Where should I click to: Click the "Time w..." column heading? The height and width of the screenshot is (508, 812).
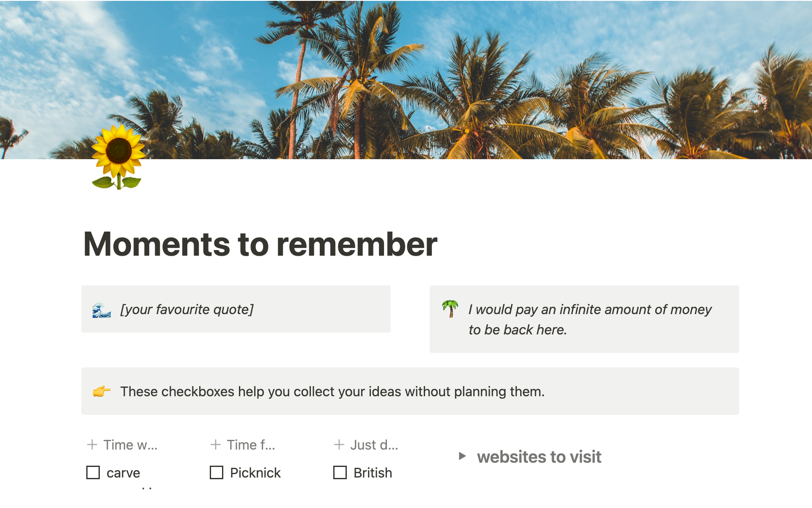tap(130, 444)
